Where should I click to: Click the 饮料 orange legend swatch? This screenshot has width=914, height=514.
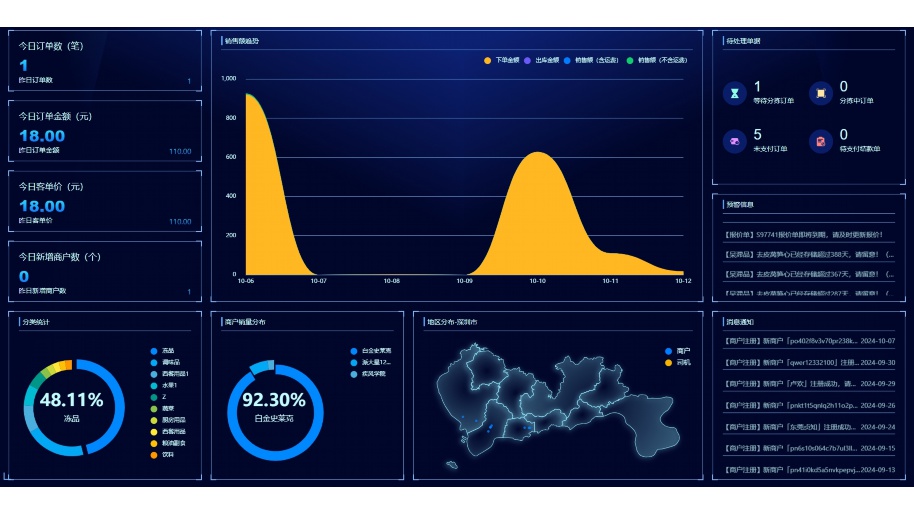coord(154,455)
